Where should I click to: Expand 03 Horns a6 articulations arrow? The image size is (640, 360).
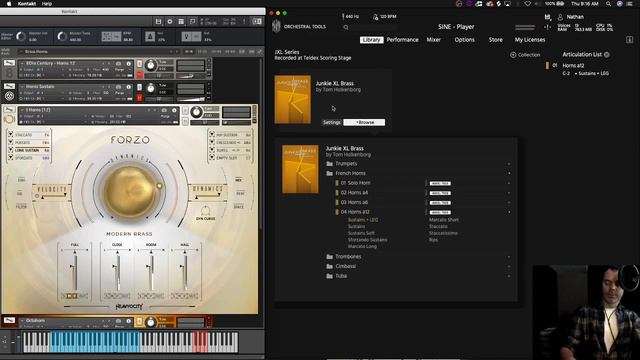coord(509,202)
